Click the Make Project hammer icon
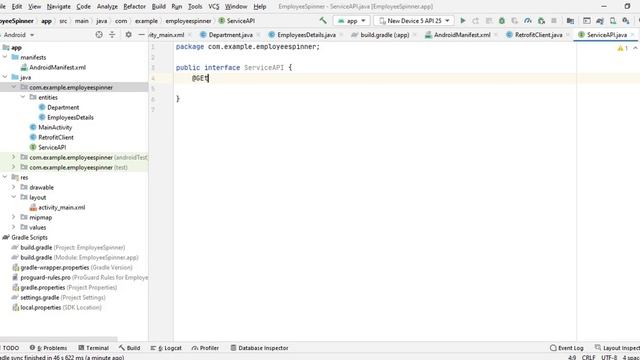This screenshot has height=360, width=640. tap(323, 20)
